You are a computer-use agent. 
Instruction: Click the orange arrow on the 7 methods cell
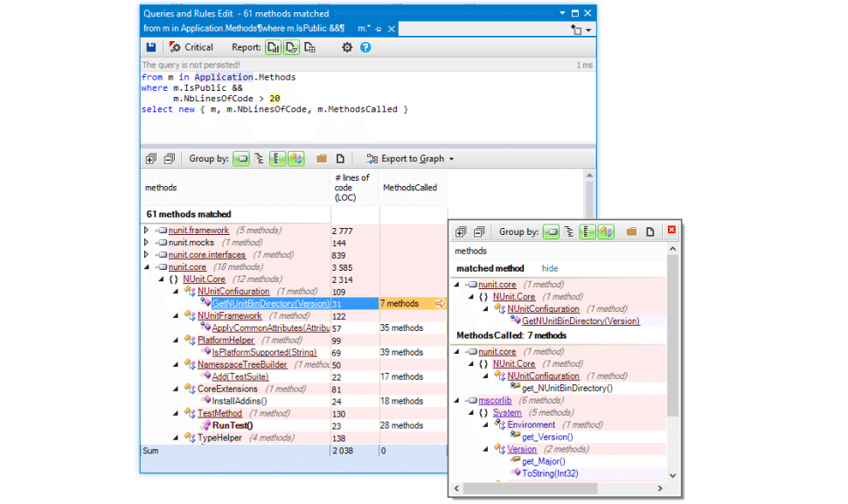441,304
